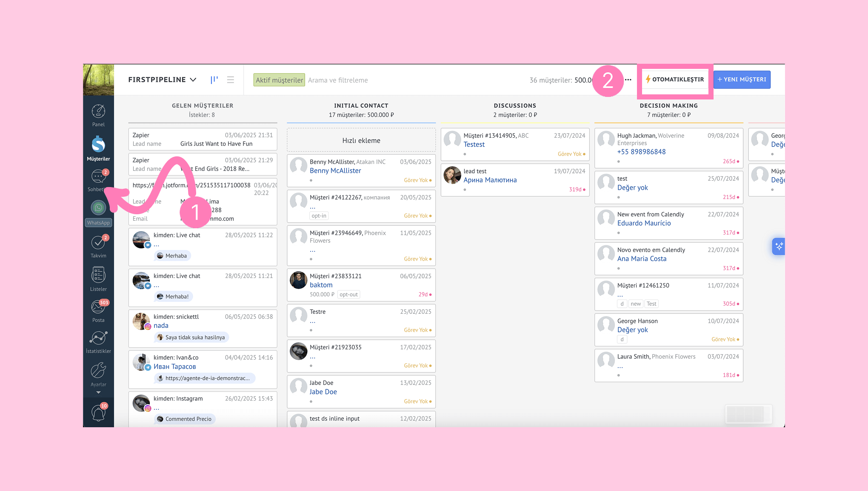Click the WhatsApp sidebar icon
Screen dimensions: 868x491
click(98, 208)
